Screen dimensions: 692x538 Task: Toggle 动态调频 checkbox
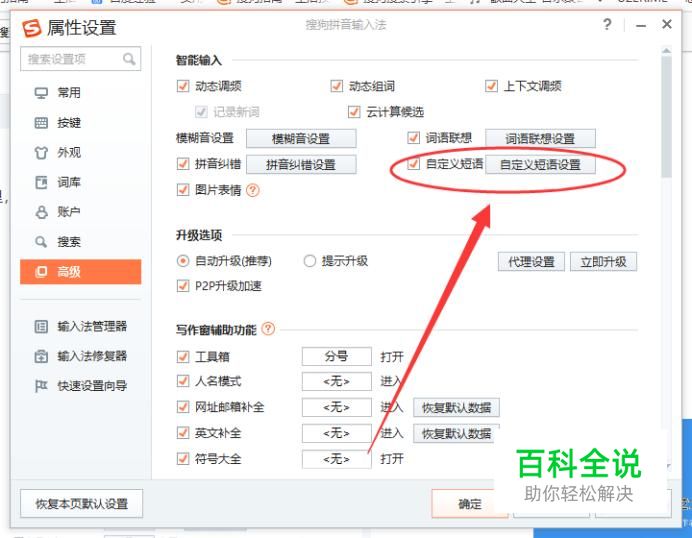tap(183, 86)
